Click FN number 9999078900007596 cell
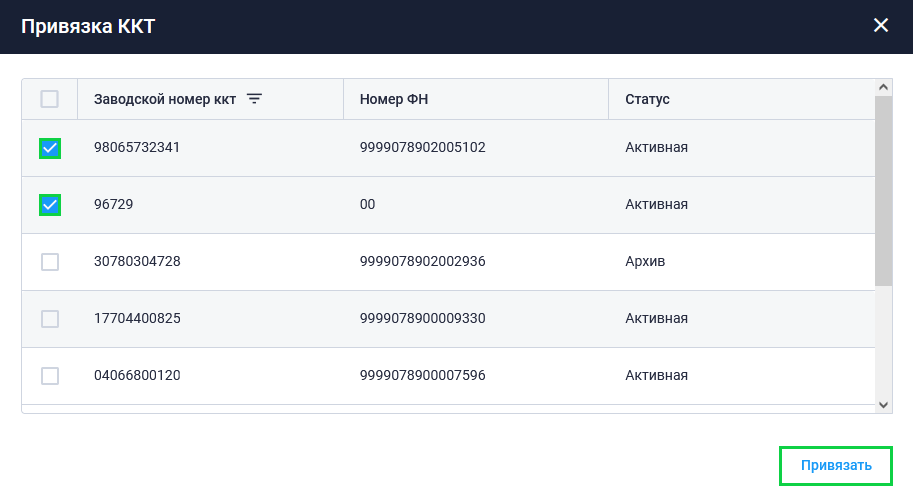Viewport: 913px width, 504px height. (422, 376)
